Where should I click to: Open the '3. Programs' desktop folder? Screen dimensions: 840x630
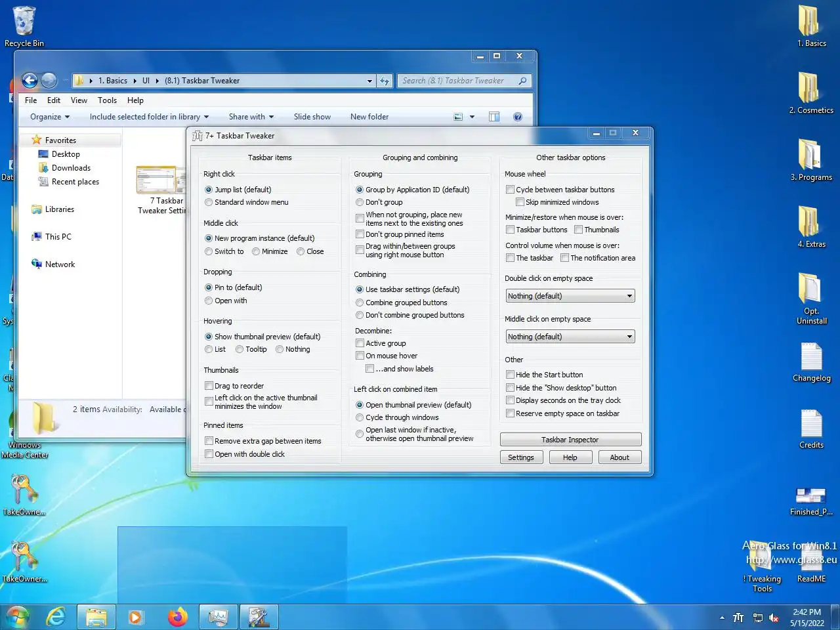[x=811, y=160]
